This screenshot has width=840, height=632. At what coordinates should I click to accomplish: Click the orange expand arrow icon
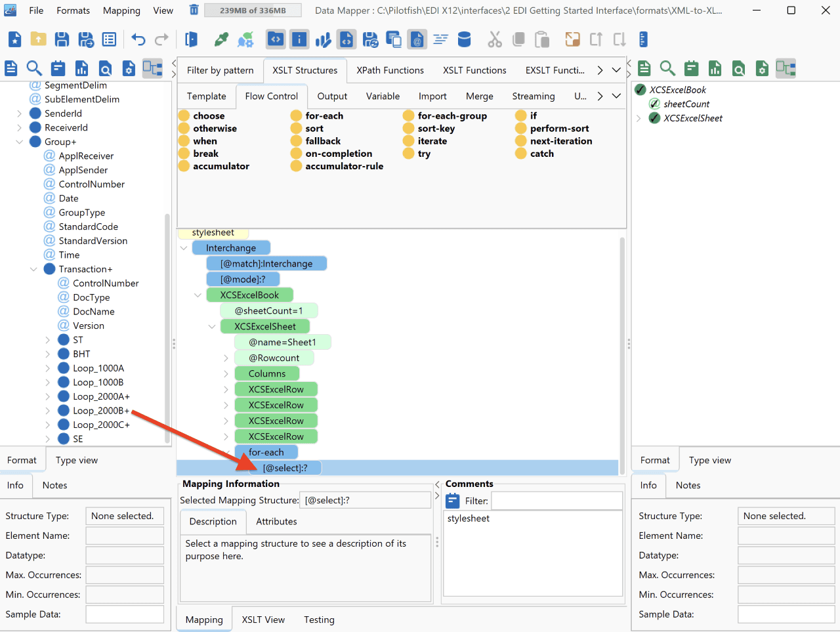pos(572,39)
